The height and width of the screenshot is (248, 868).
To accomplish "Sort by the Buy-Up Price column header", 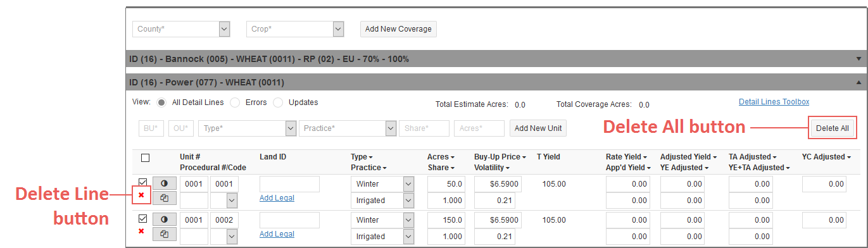I will pyautogui.click(x=500, y=157).
